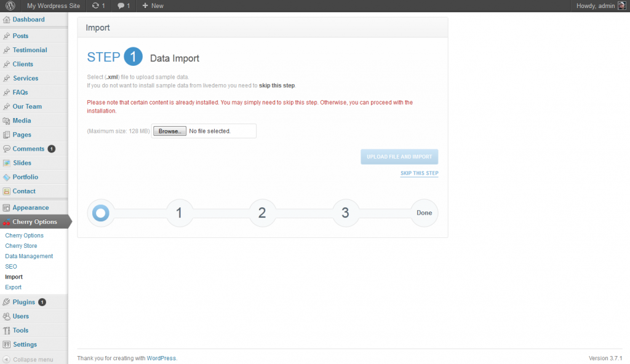Click step 2 on progress tracker

pos(262,213)
